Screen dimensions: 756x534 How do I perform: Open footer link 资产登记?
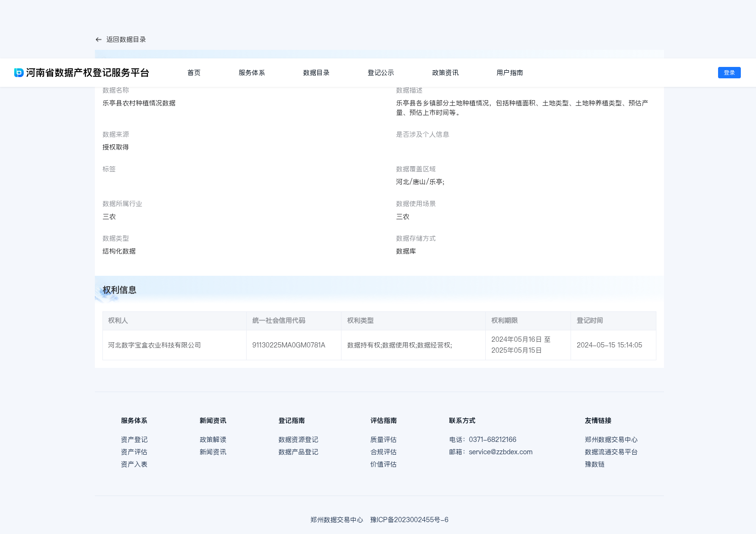click(x=134, y=440)
